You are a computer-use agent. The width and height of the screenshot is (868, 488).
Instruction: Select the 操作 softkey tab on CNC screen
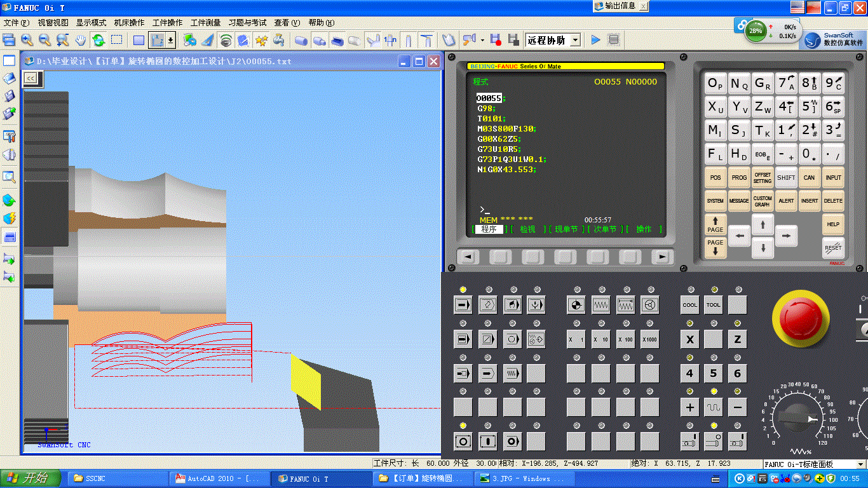644,229
